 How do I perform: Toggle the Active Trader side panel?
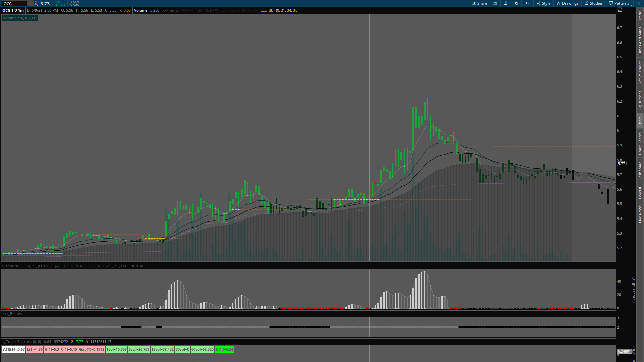click(x=640, y=72)
